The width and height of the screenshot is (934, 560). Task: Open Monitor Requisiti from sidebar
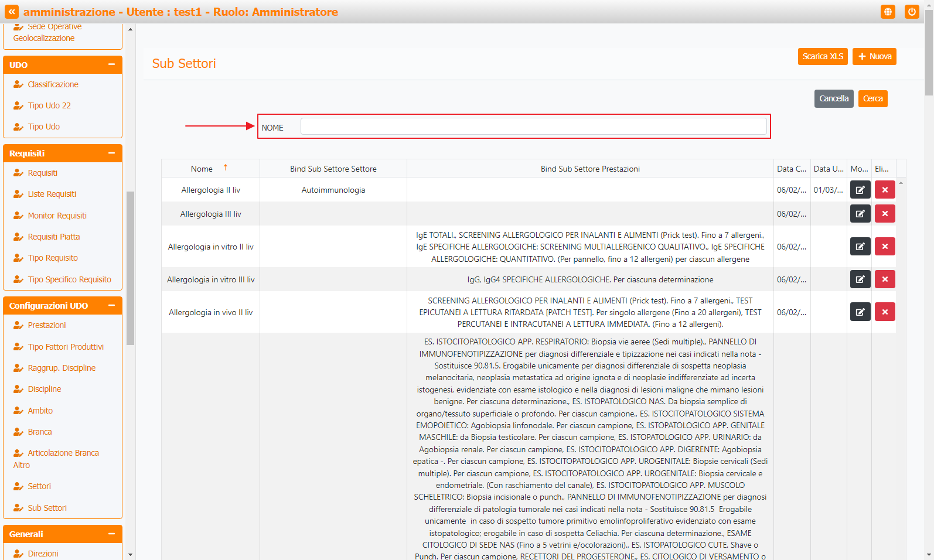click(x=57, y=216)
